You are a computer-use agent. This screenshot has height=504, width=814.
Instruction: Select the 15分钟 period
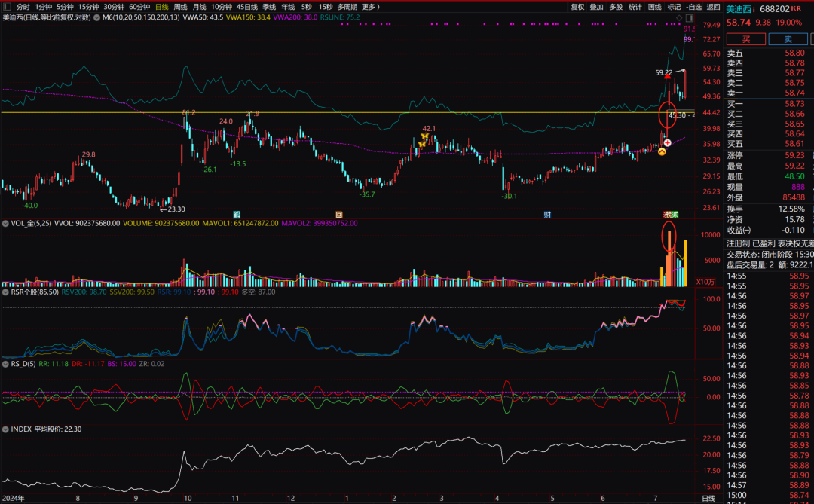(x=88, y=7)
